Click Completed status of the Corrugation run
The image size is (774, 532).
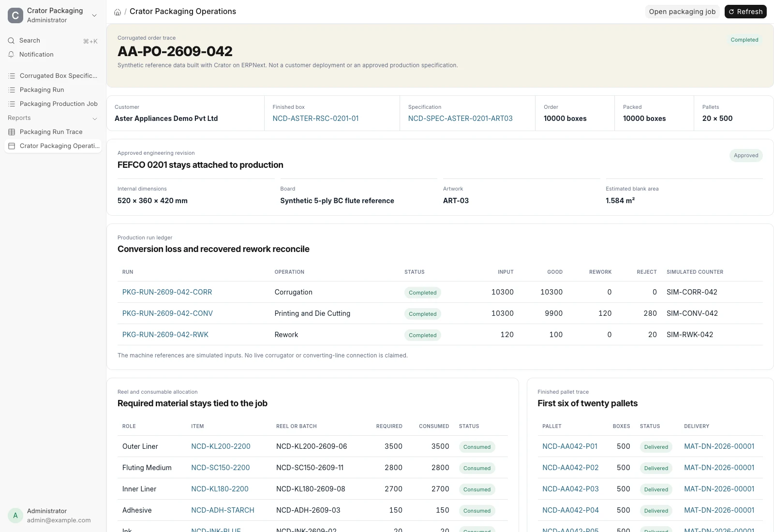pos(423,293)
